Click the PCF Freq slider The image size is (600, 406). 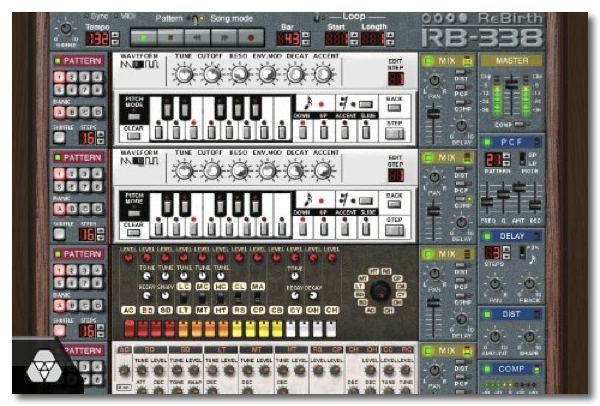tap(487, 201)
